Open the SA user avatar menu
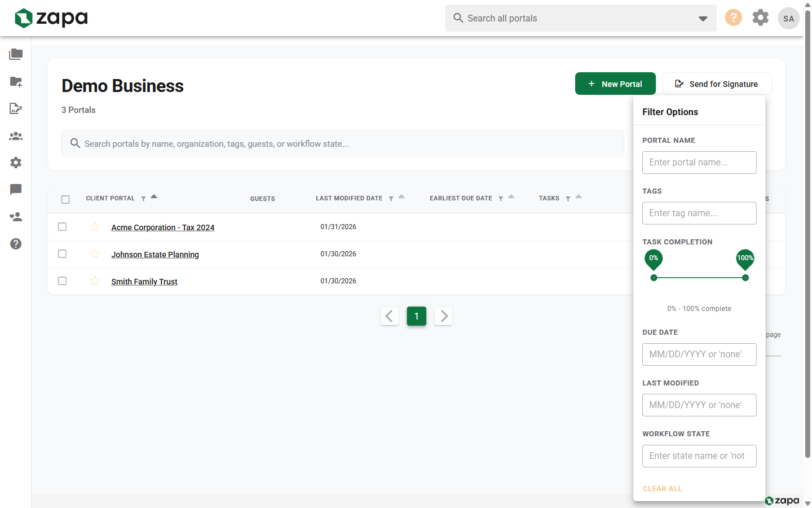This screenshot has height=508, width=812. 788,18
